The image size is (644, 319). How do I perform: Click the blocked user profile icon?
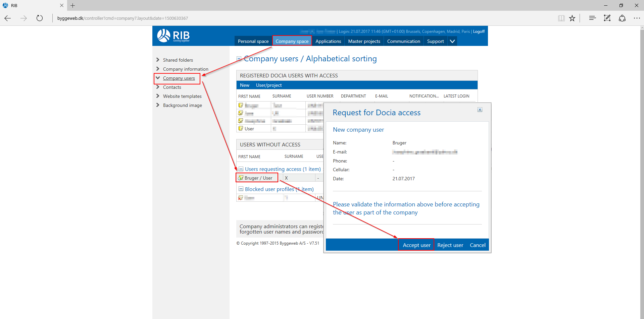pos(240,198)
